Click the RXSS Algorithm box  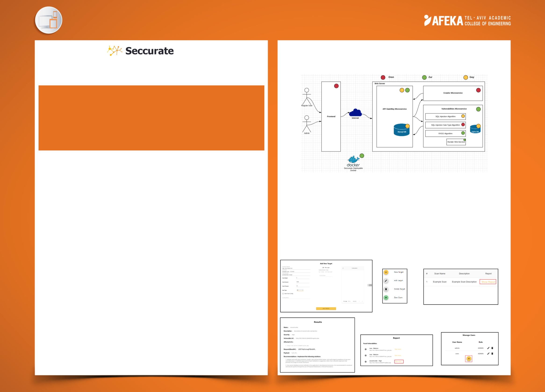[445, 134]
